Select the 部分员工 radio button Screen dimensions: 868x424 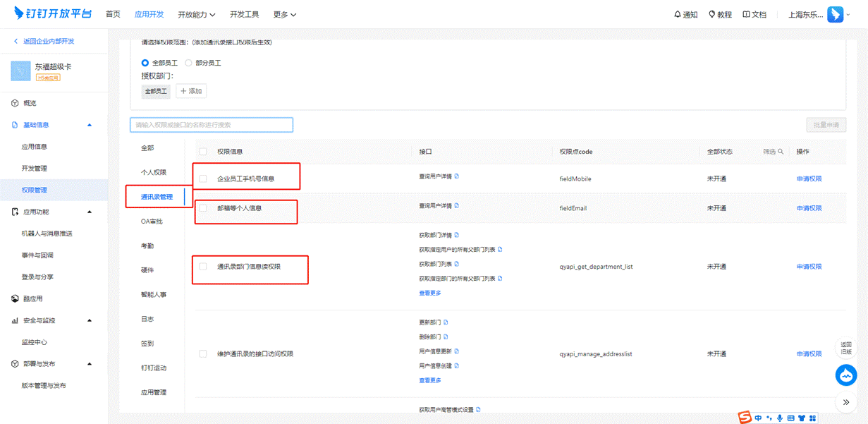[x=189, y=63]
